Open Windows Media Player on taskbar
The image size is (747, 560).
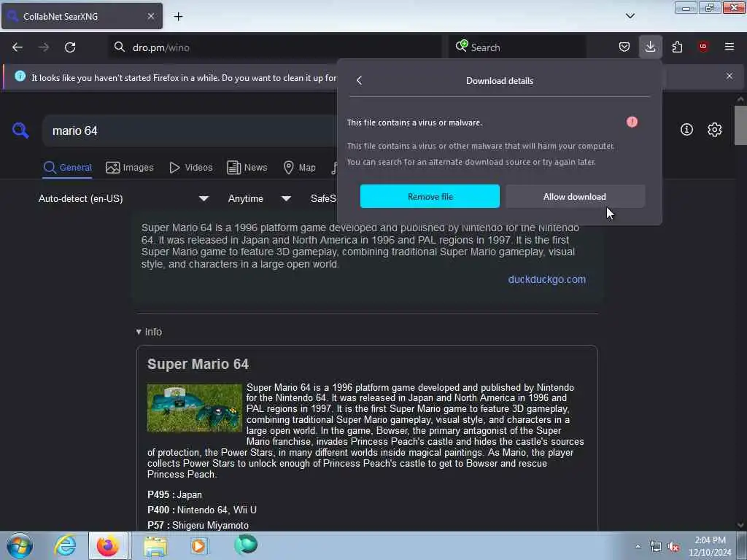[198, 545]
